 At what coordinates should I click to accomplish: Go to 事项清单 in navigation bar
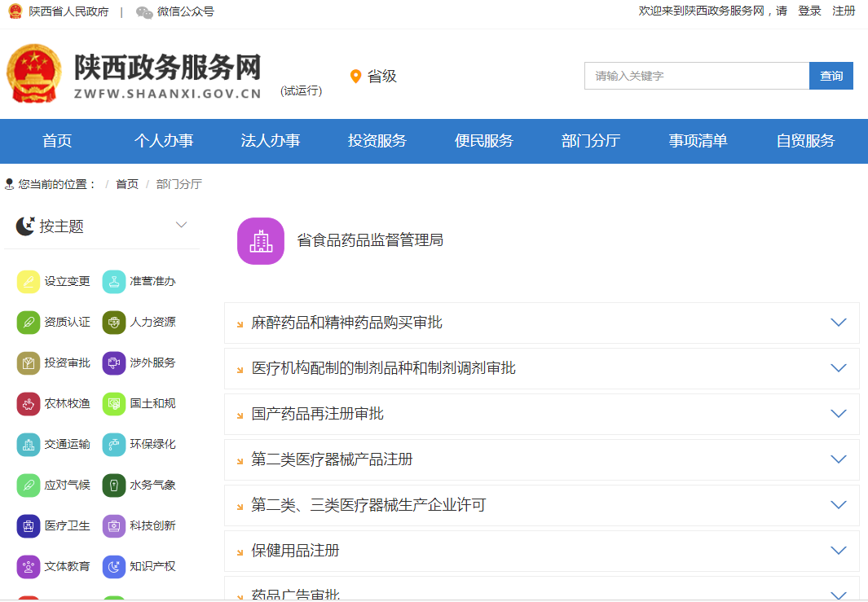tap(698, 141)
